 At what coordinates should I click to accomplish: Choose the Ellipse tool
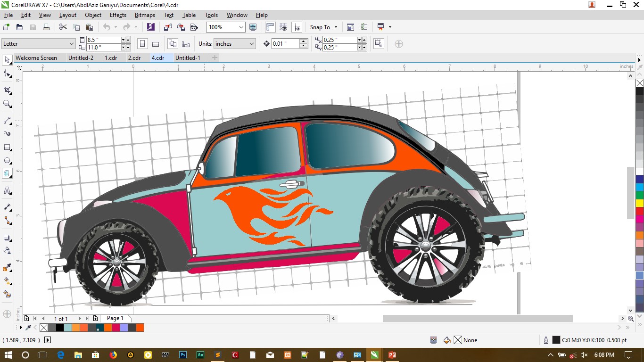coord(7,161)
